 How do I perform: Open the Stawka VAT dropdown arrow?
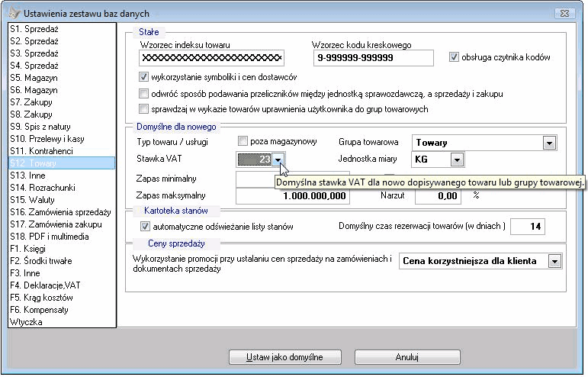pyautogui.click(x=278, y=159)
